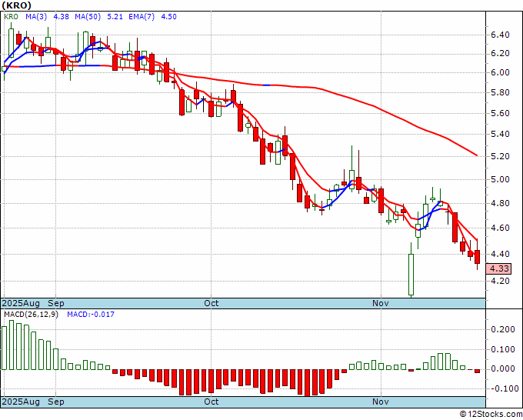Click the 6.20 price axis label
The image size is (523, 420).
500,54
